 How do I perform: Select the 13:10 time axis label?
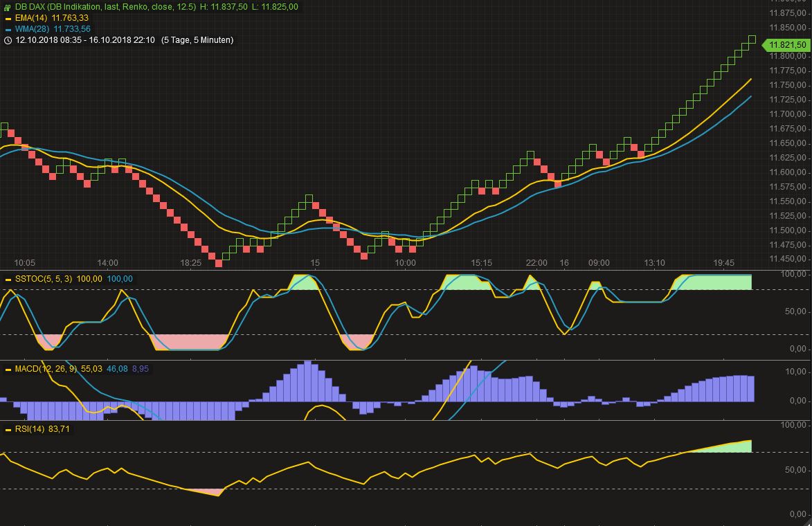654,263
